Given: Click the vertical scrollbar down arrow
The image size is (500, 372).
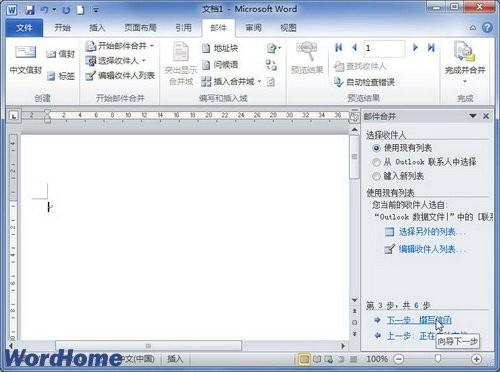Looking at the screenshot, I should coord(354,300).
